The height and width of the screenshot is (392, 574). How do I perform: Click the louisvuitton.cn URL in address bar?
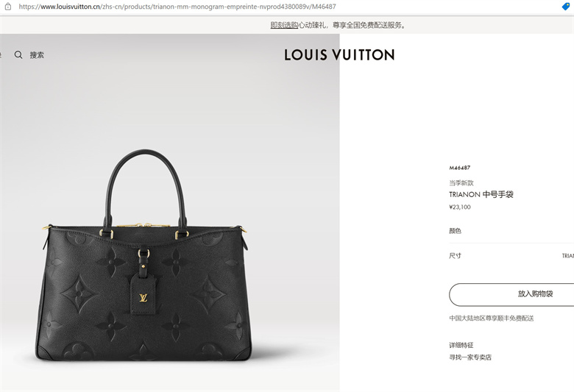[x=177, y=7]
